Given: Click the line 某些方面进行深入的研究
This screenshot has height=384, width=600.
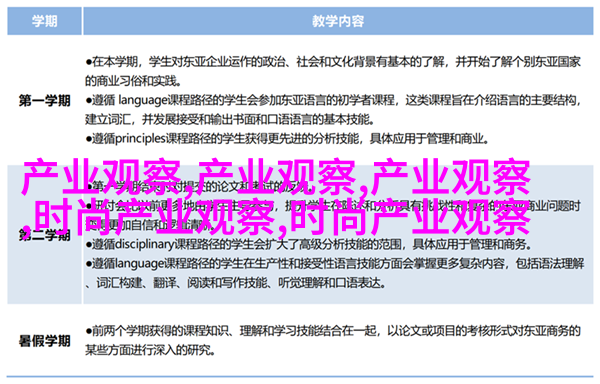Looking at the screenshot, I should (x=150, y=350).
